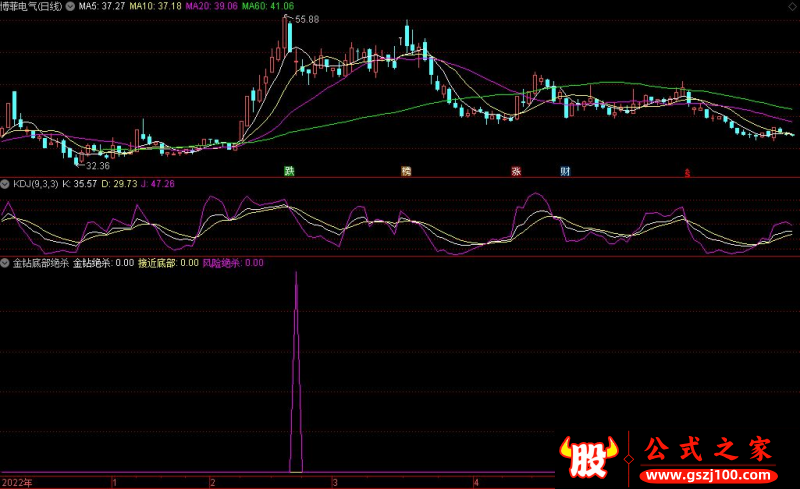Expand the KDJ indicator settings icon

click(6, 184)
